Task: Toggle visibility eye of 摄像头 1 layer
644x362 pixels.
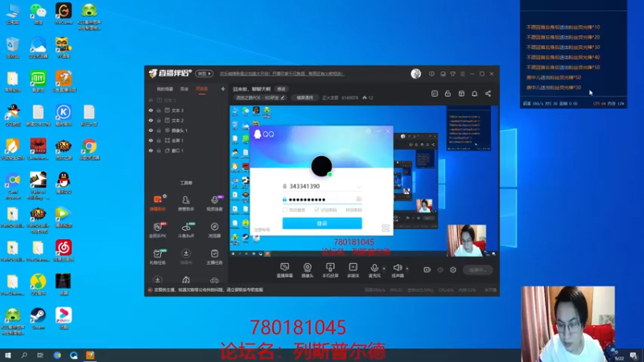Action: click(151, 130)
